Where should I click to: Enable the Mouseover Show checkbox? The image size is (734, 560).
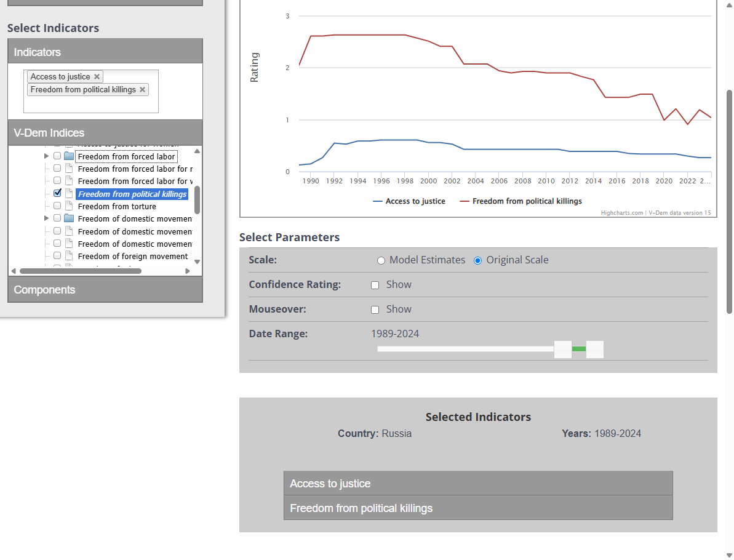point(375,310)
